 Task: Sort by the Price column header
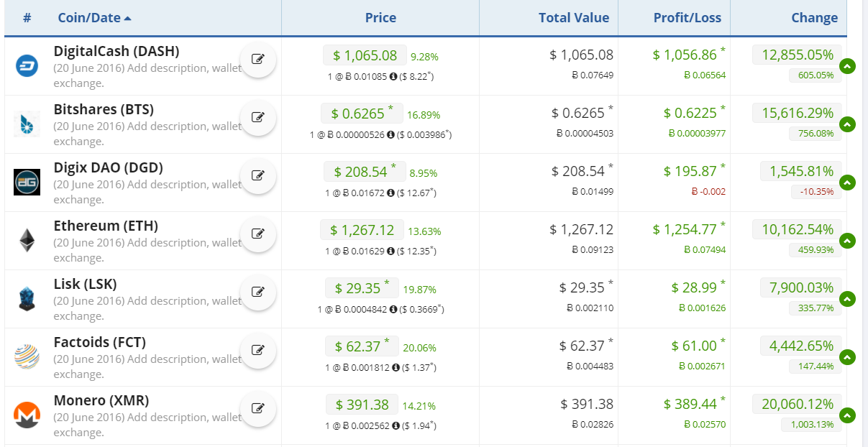coord(380,18)
